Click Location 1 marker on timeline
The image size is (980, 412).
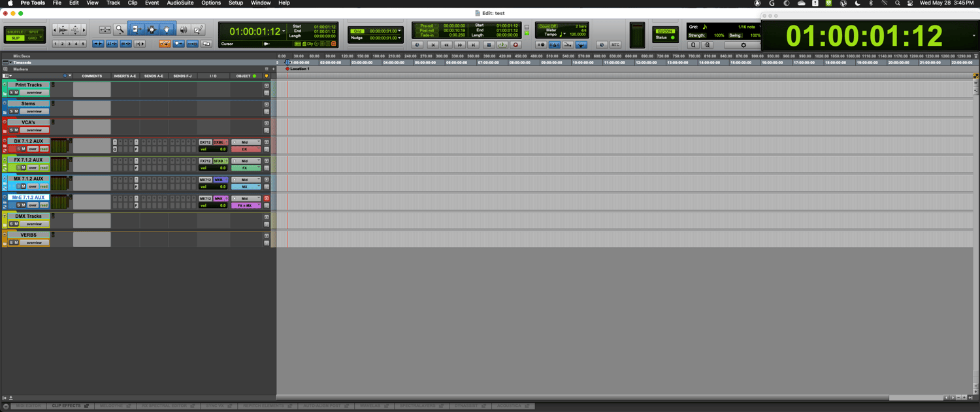[x=299, y=69]
